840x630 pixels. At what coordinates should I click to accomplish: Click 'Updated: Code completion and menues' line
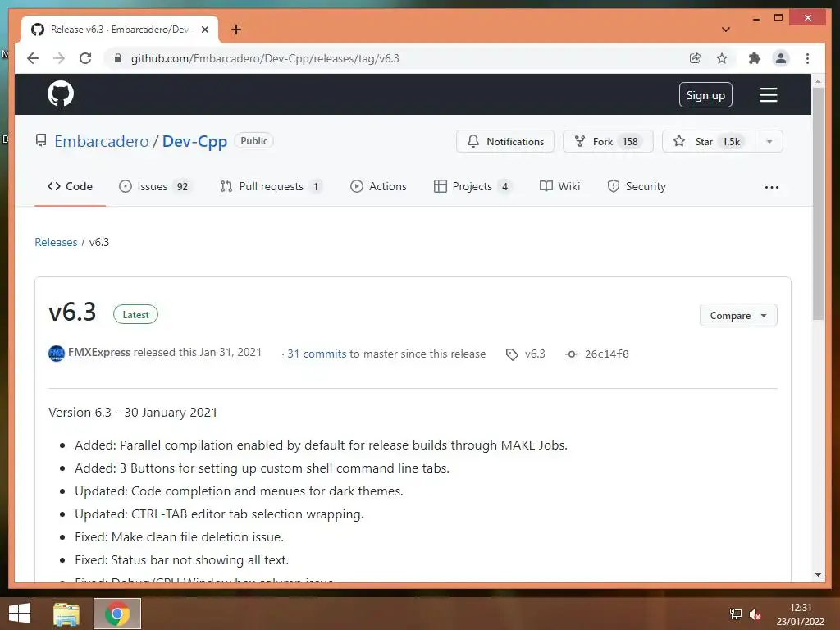point(239,491)
